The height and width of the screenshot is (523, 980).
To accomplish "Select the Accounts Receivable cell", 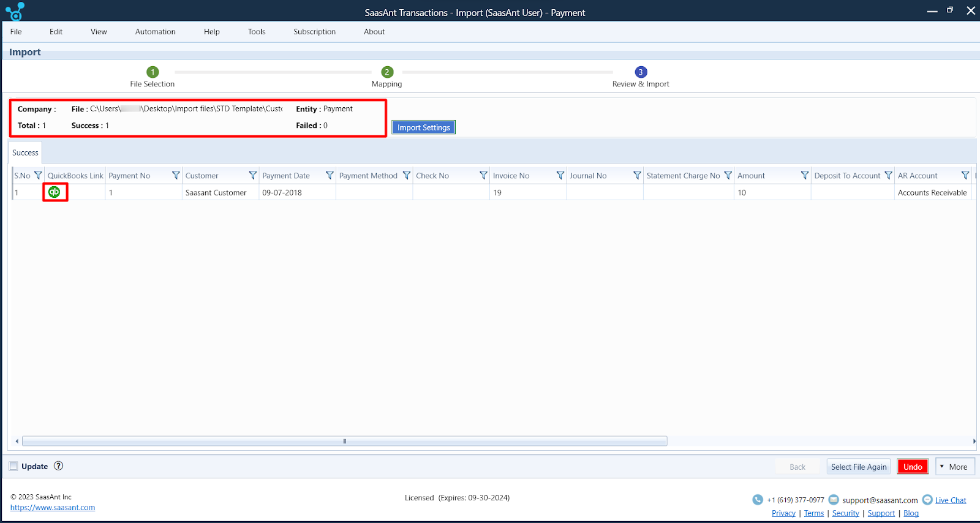I will point(933,192).
